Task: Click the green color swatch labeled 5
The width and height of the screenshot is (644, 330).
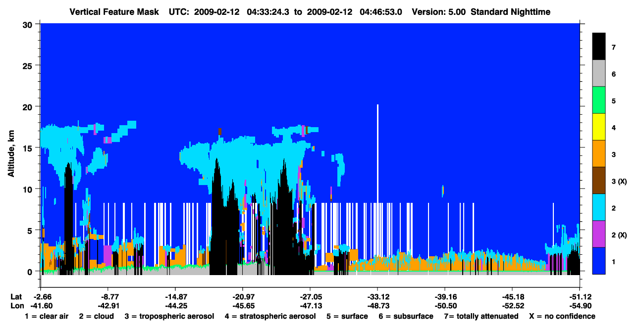Action: [599, 100]
